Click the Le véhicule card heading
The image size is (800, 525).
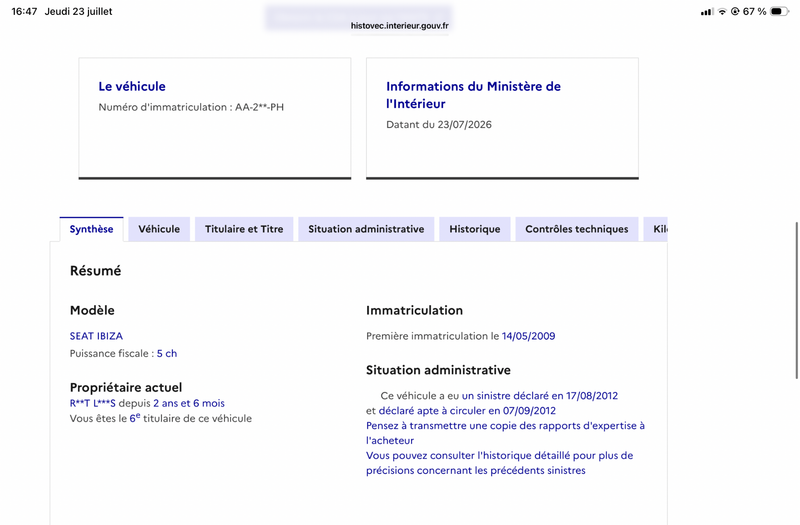pos(132,86)
